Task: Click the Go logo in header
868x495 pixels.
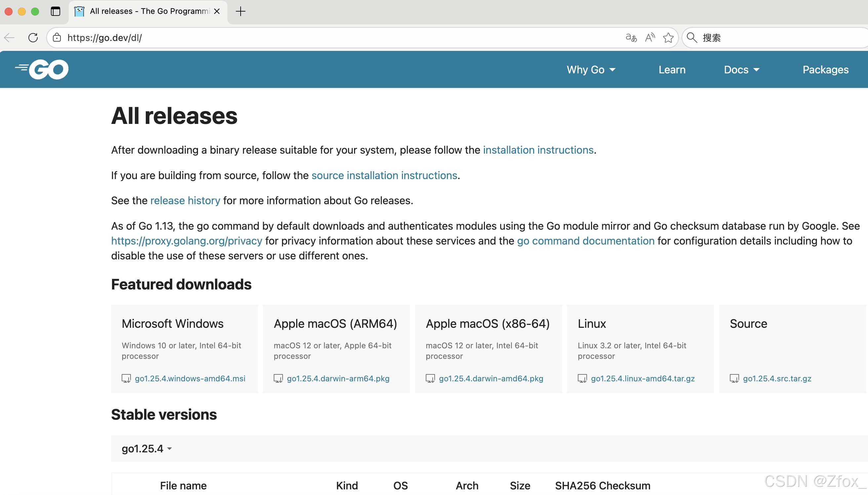Action: click(42, 69)
